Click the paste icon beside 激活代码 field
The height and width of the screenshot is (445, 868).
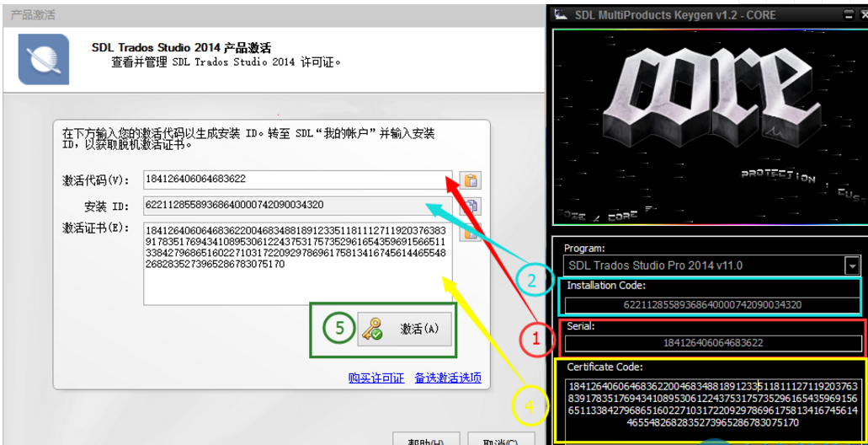pos(471,180)
